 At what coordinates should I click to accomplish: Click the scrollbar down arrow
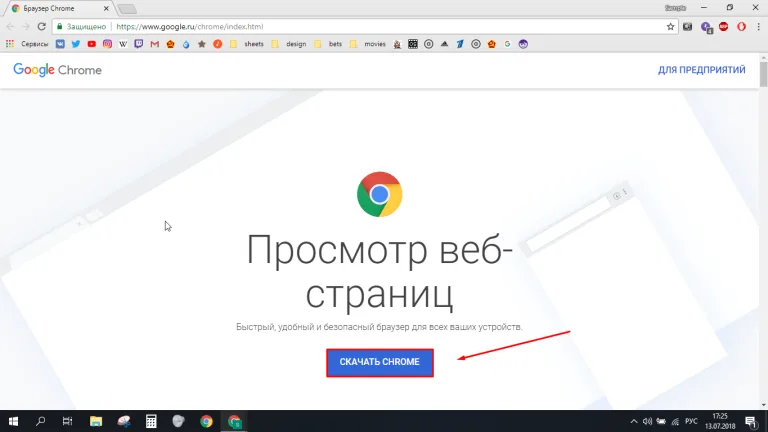click(764, 405)
